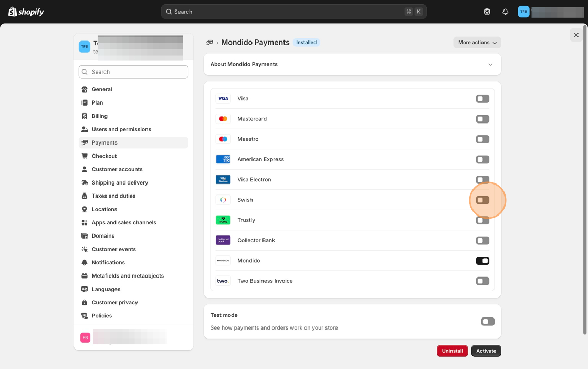Enable the Swish payment toggle
This screenshot has height=369, width=588.
[482, 200]
